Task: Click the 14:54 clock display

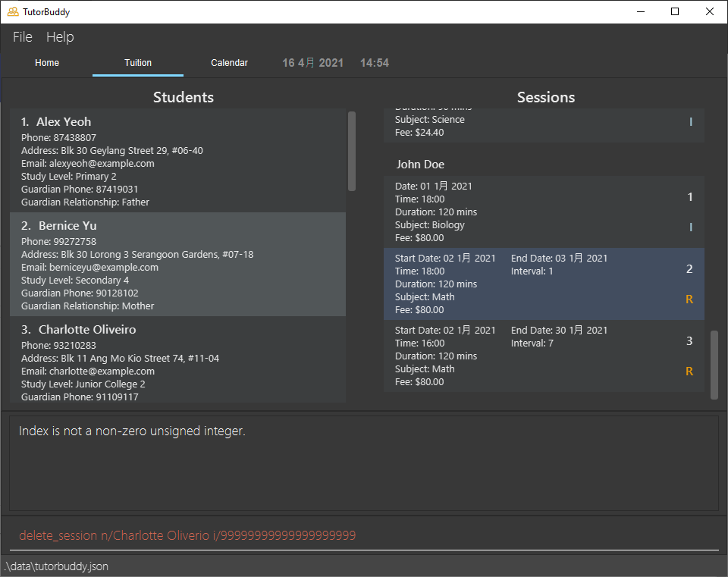Action: (375, 63)
